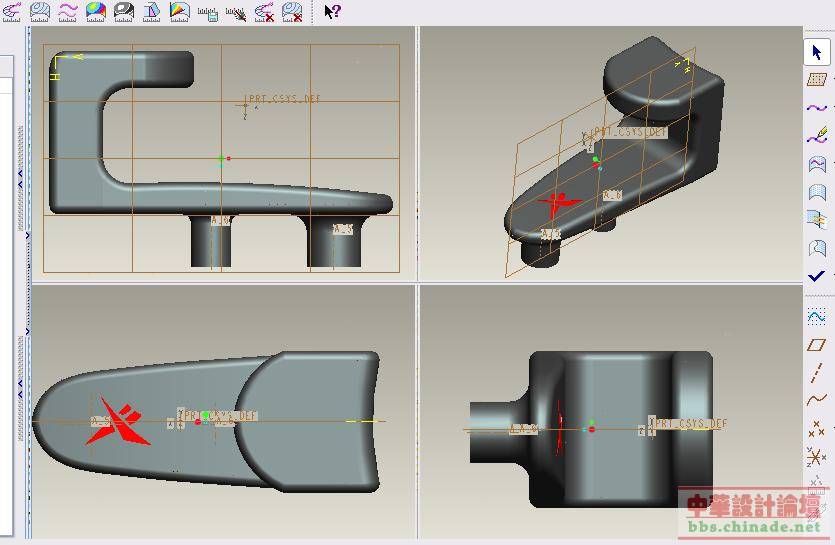Click PRT_CSYS_DEF label in the perspective view

(x=630, y=132)
